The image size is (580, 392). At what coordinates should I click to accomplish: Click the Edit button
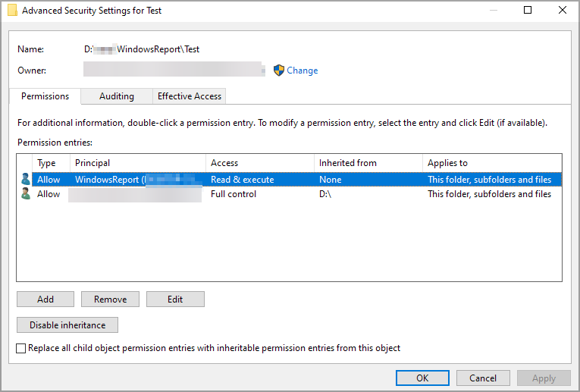pyautogui.click(x=175, y=299)
